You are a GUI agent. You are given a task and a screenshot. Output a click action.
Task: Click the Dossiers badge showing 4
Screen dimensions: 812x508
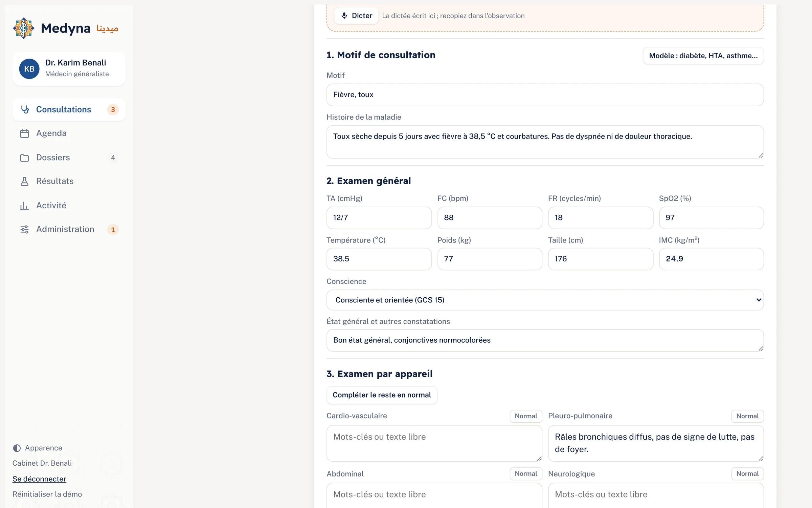point(113,157)
